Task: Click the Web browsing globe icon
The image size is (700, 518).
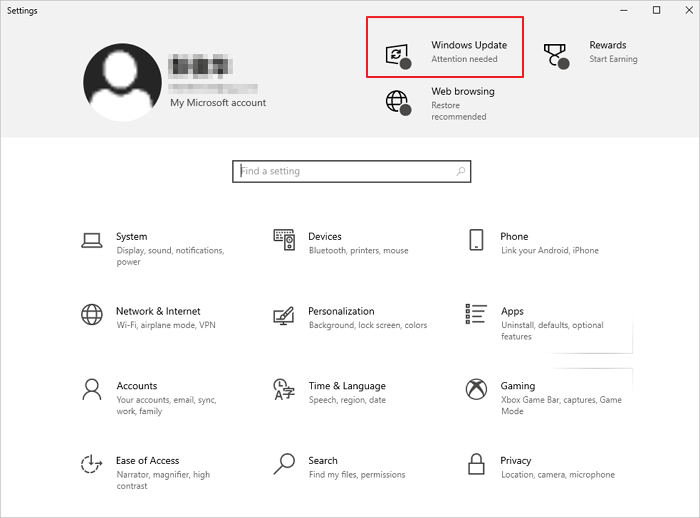Action: [398, 102]
